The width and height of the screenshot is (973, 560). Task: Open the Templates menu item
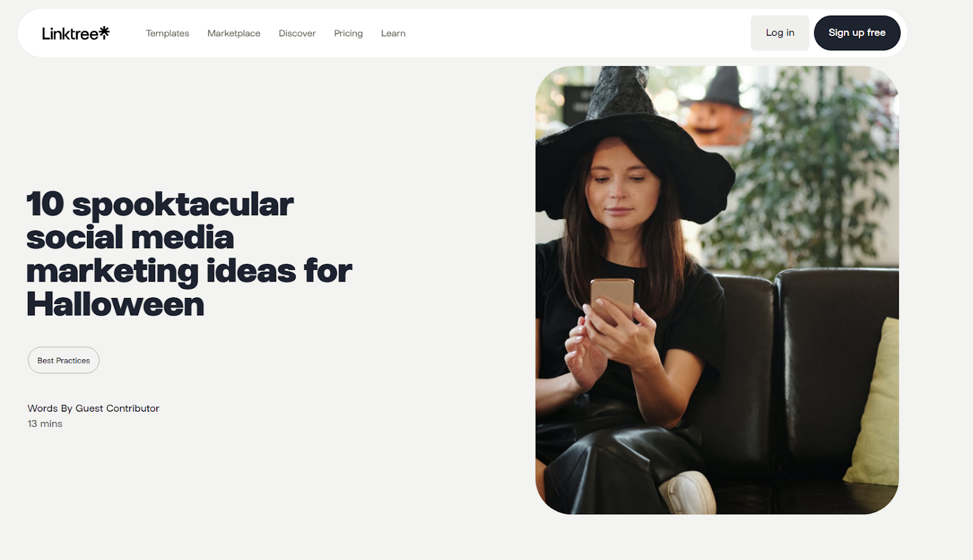point(167,33)
